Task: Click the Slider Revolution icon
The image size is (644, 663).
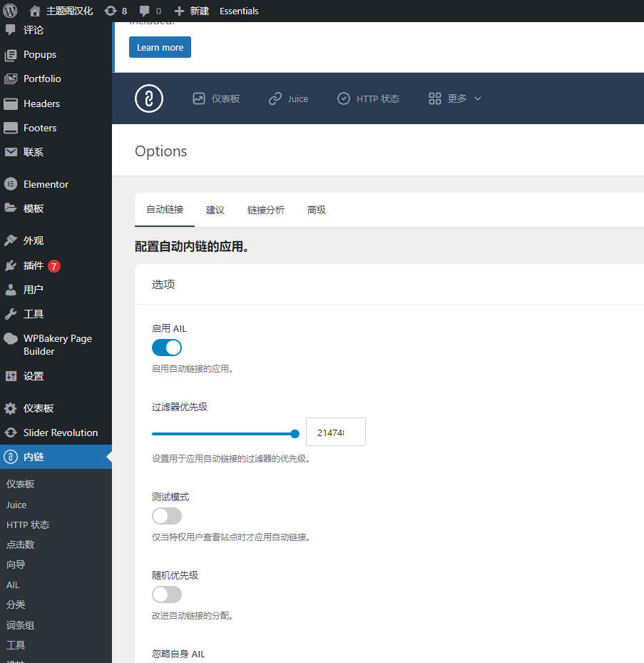Action: (x=11, y=432)
